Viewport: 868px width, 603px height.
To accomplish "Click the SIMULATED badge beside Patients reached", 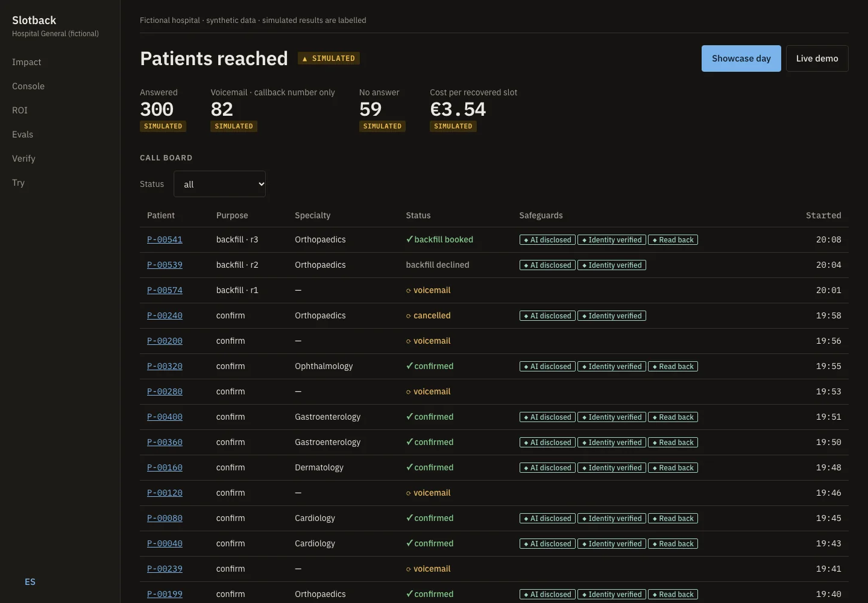I will tap(329, 58).
